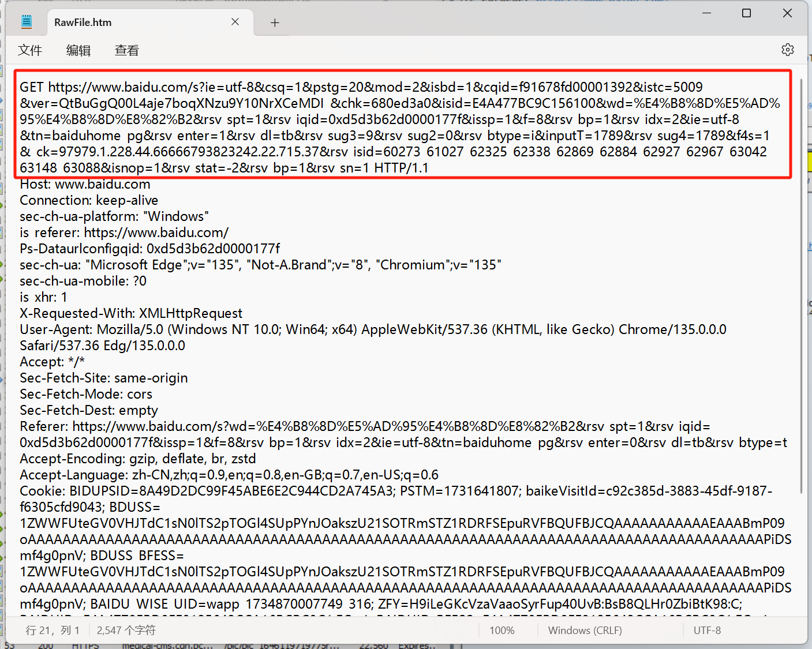Click the line 'Host: www.baidu.com'
The width and height of the screenshot is (812, 649).
(x=85, y=184)
